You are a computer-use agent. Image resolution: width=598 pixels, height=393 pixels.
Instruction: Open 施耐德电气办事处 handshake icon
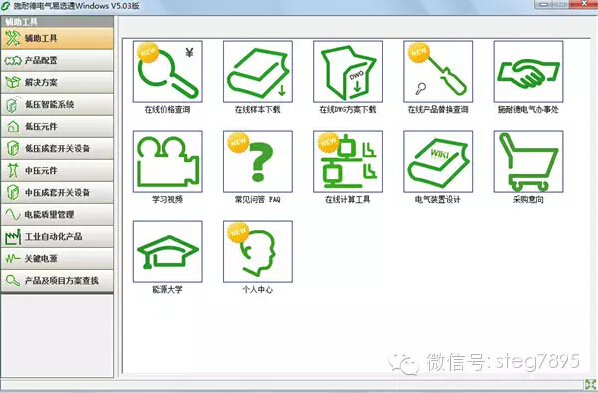528,71
